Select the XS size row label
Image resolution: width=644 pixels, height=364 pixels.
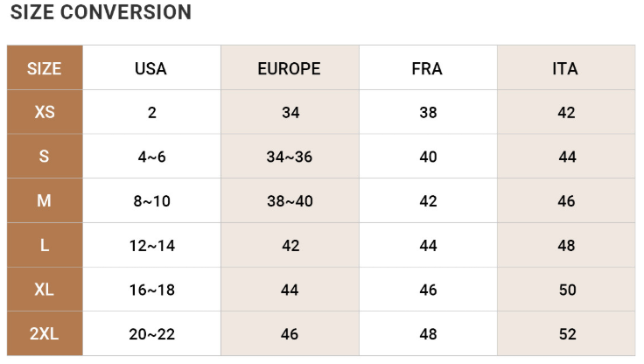(45, 112)
